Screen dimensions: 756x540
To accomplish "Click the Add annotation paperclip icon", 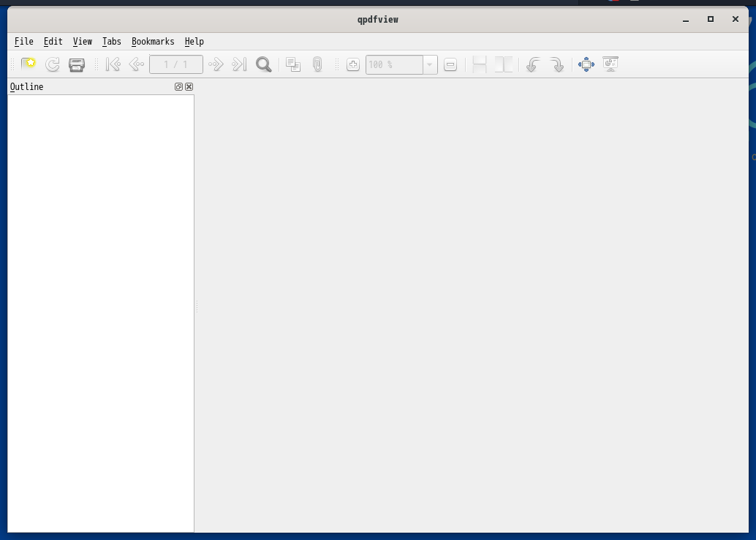I will pos(317,64).
